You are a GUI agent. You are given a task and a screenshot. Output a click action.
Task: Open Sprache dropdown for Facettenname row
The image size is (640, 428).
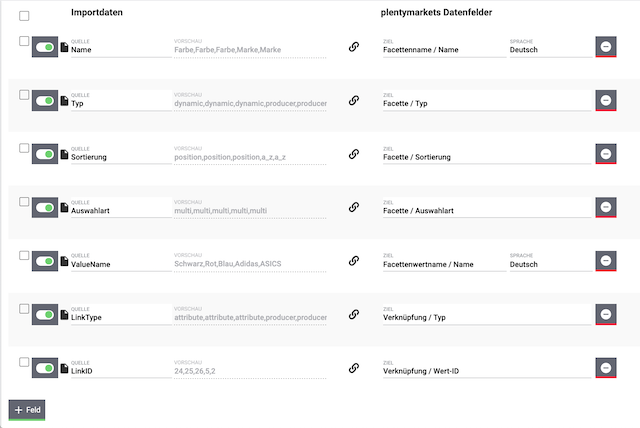[x=547, y=50]
